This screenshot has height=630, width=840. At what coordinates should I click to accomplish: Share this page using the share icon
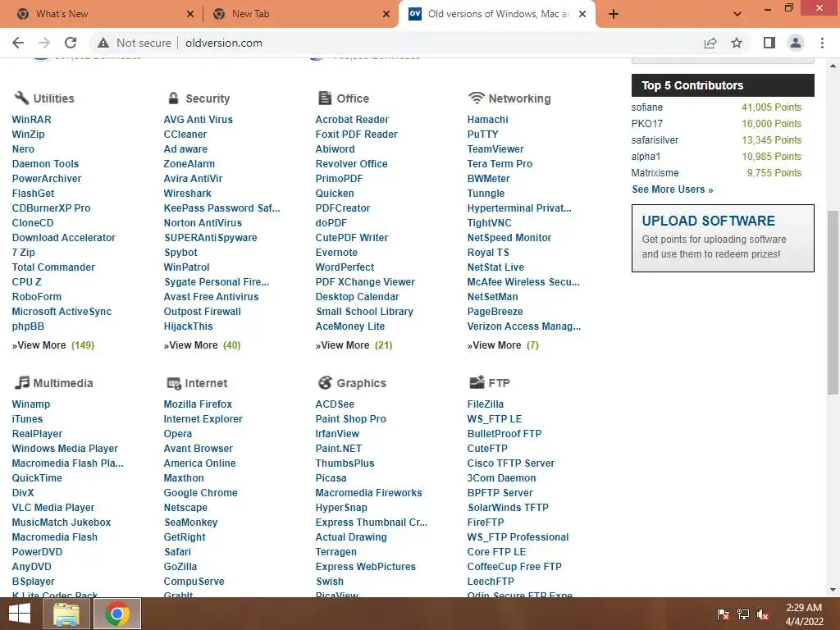tap(710, 43)
